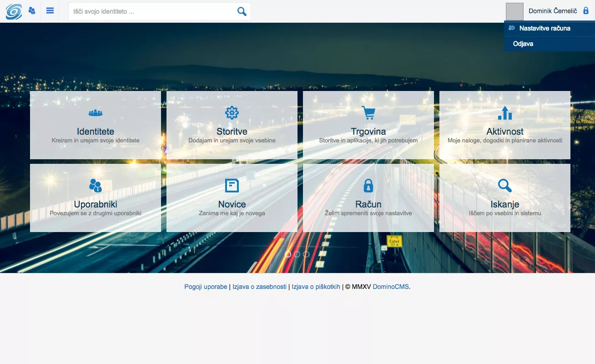The width and height of the screenshot is (595, 364).
Task: Click the Račun padlock icon
Action: (368, 185)
